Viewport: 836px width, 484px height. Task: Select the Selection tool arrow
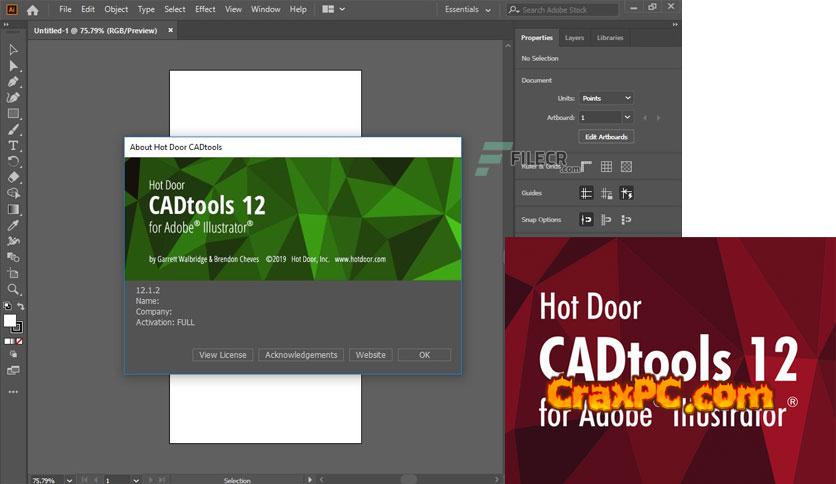click(13, 50)
